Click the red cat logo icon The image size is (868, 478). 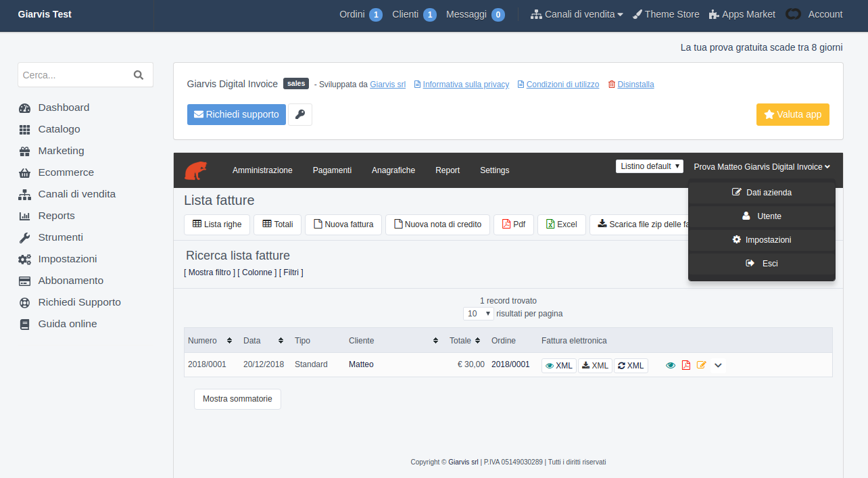coord(195,170)
